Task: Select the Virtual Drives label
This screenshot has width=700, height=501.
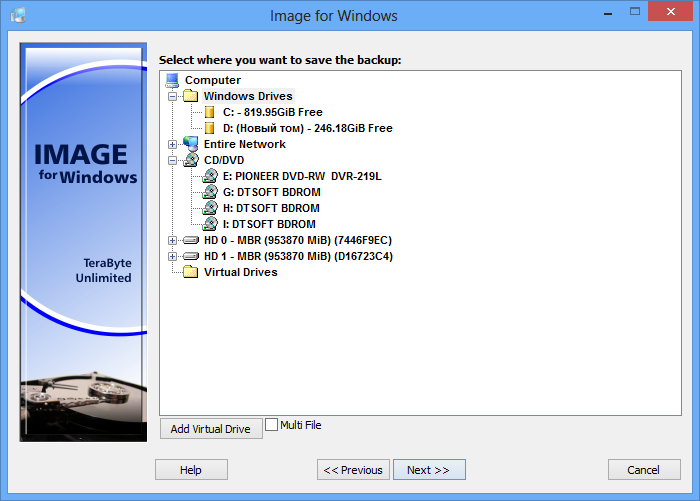Action: [x=241, y=272]
